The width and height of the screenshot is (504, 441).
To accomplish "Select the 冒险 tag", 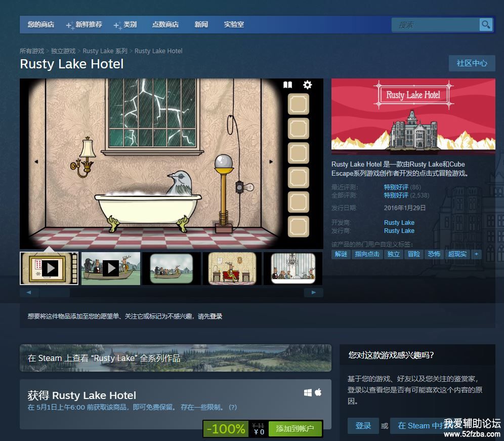I will [414, 254].
